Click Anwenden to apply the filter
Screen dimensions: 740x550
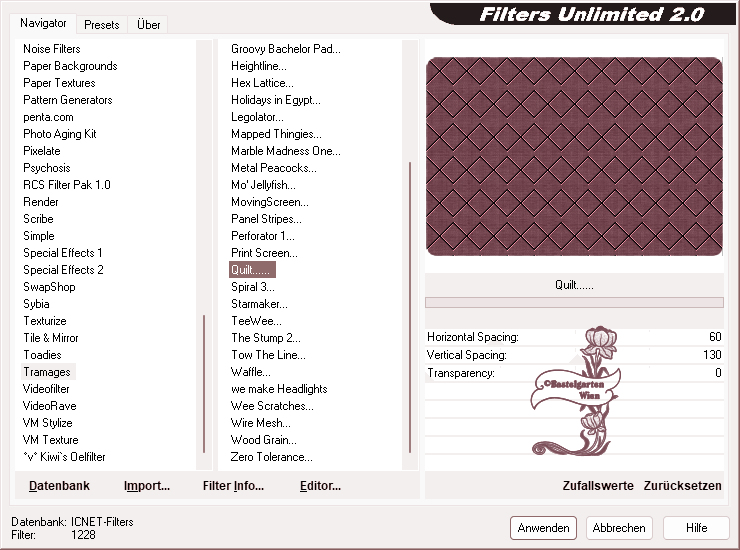(543, 527)
